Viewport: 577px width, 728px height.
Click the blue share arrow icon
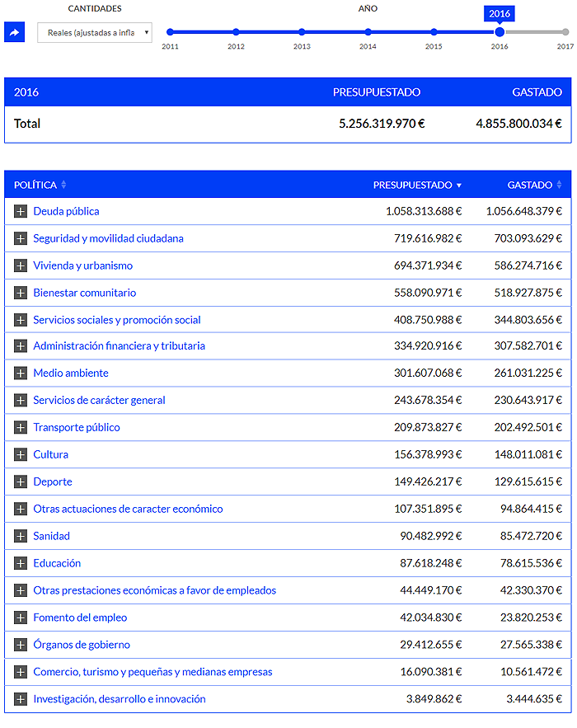[x=14, y=32]
